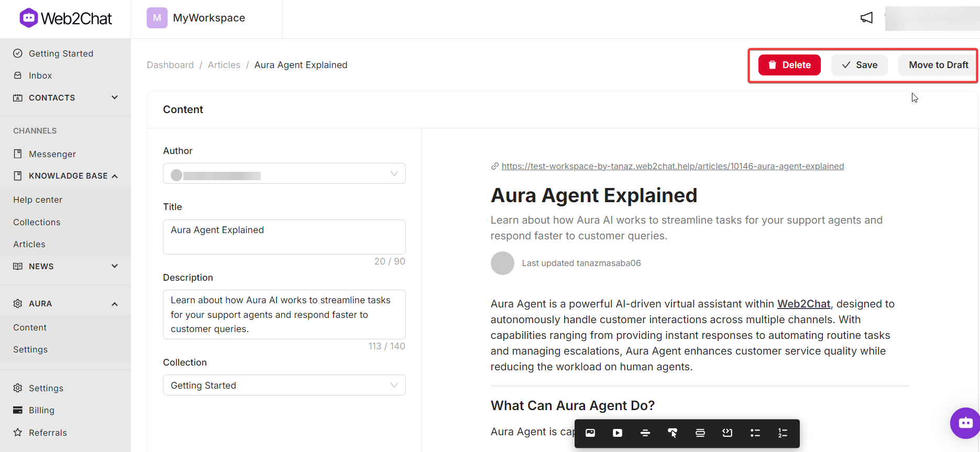This screenshot has height=452, width=980.
Task: Open Messenger channel
Action: [52, 154]
